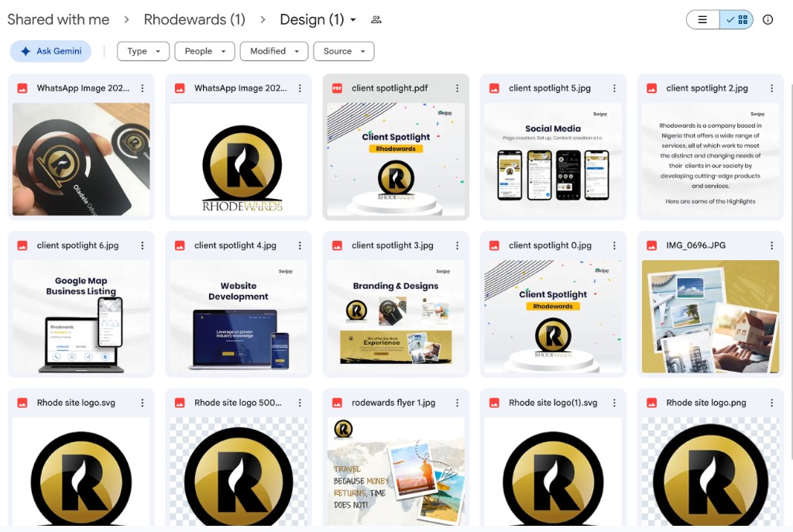The image size is (793, 532).
Task: Open the client spotlight 0.jpg thumbnail
Action: pyautogui.click(x=553, y=317)
